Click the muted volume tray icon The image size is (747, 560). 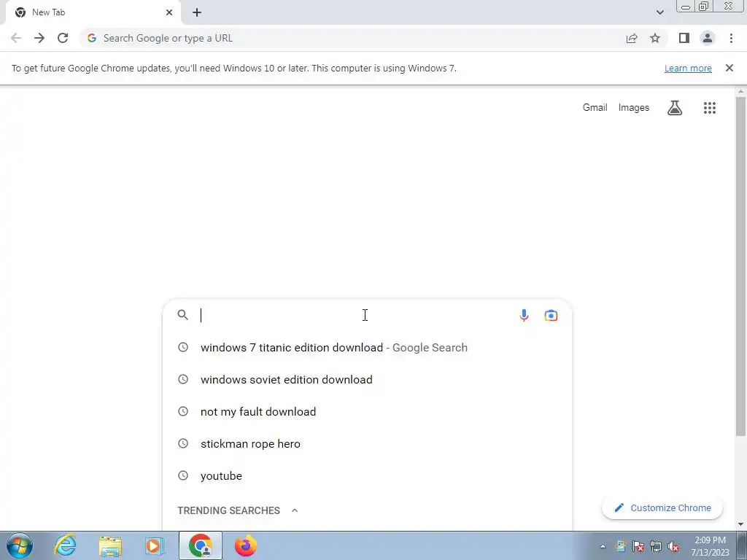pyautogui.click(x=673, y=547)
